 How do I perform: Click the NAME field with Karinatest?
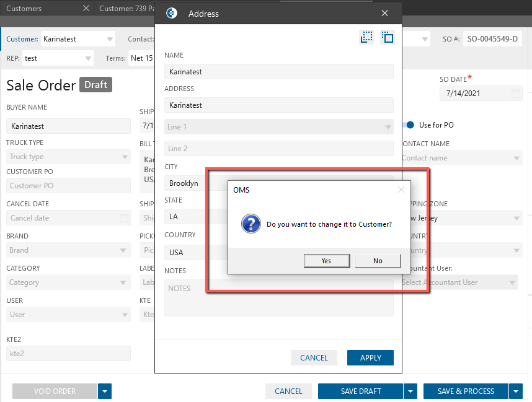point(279,71)
